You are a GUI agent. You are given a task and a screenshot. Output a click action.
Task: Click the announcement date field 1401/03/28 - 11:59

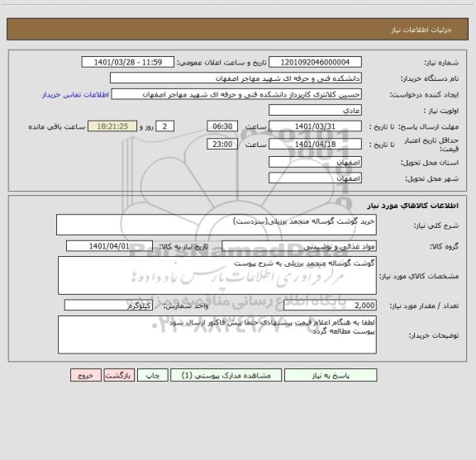[128, 62]
